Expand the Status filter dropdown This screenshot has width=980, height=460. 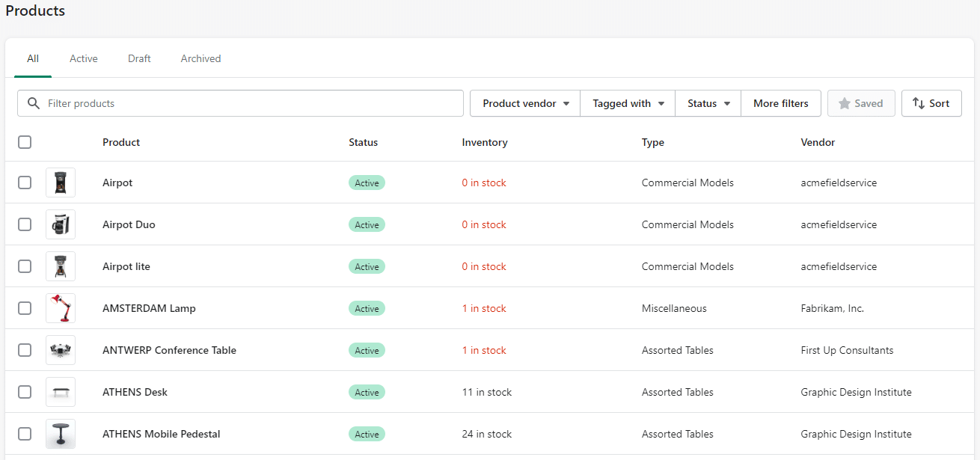(707, 103)
